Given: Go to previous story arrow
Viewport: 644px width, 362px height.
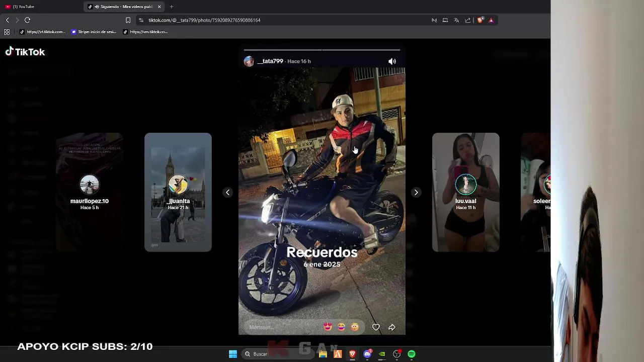Looking at the screenshot, I should [x=227, y=193].
